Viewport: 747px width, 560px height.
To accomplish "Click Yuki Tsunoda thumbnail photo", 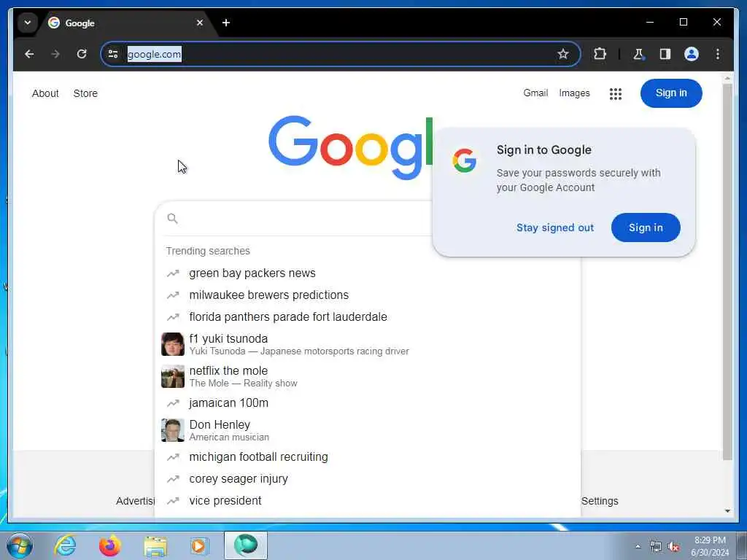I will pos(172,344).
